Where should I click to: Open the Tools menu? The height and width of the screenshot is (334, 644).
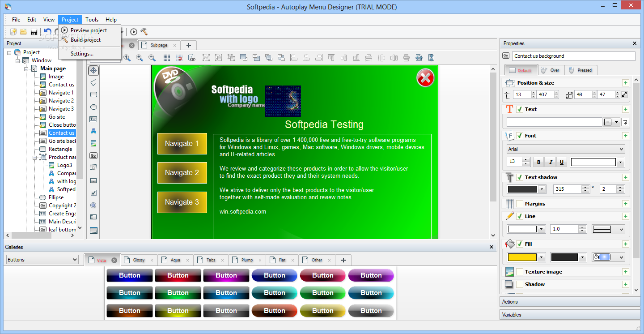pyautogui.click(x=92, y=20)
